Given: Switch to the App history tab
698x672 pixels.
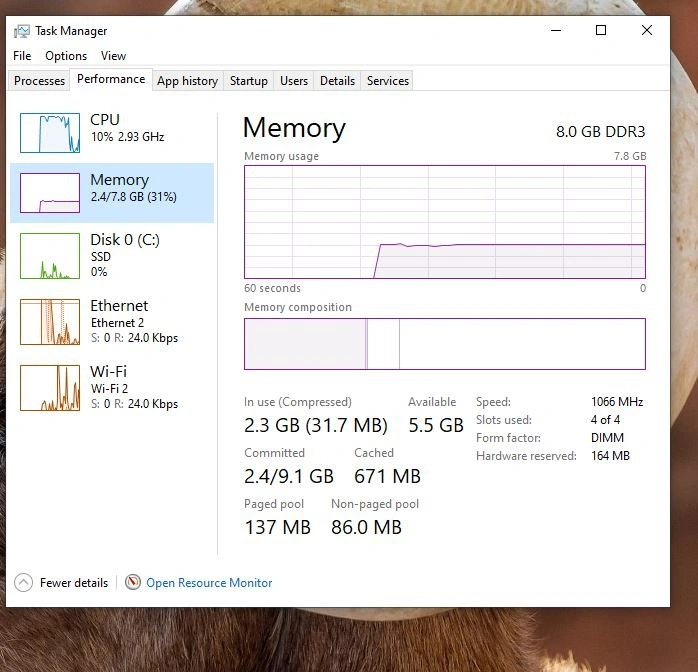Looking at the screenshot, I should [x=187, y=81].
